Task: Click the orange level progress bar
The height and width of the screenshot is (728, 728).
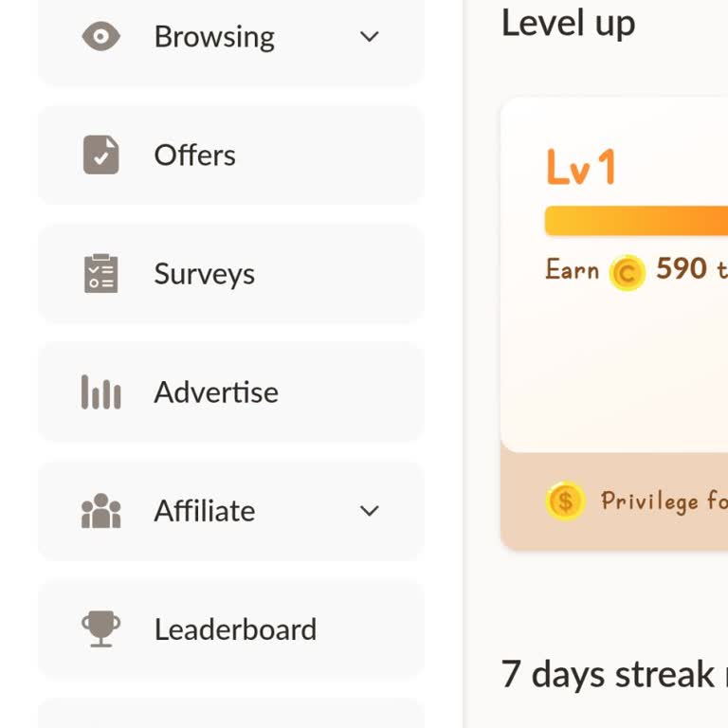Action: (x=635, y=221)
